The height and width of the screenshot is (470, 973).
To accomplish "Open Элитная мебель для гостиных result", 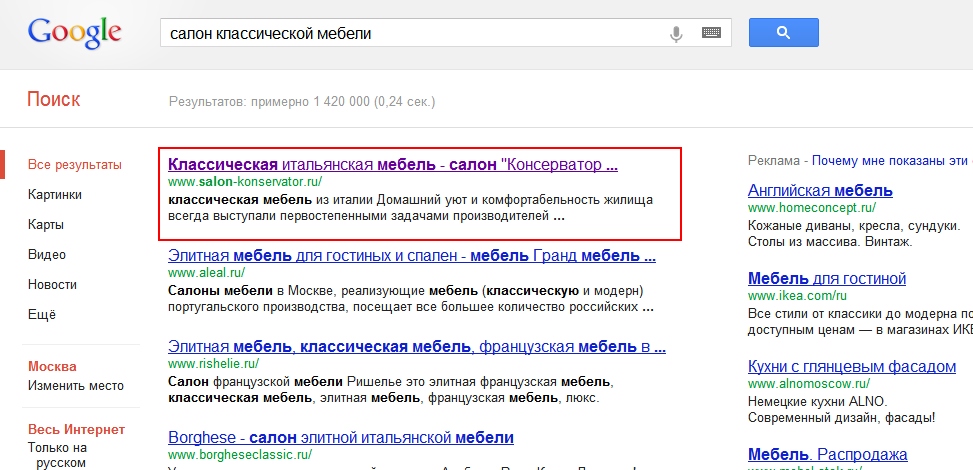I will click(x=411, y=255).
